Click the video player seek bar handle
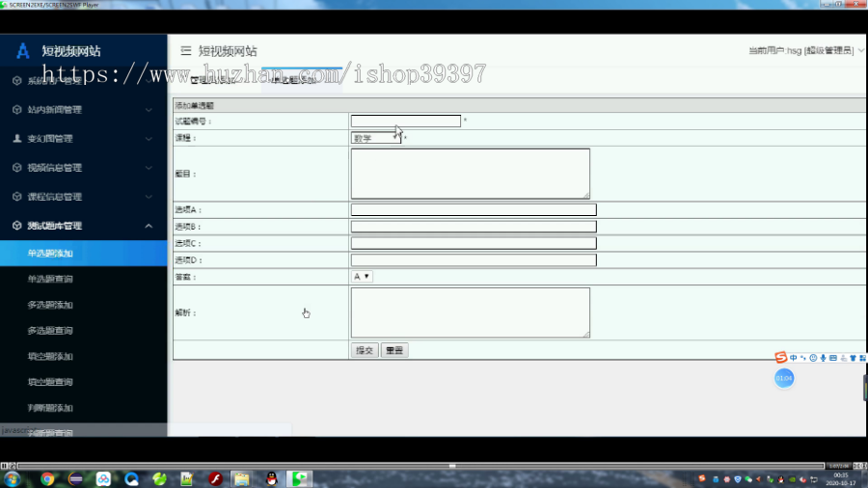The image size is (868, 488). [x=452, y=466]
